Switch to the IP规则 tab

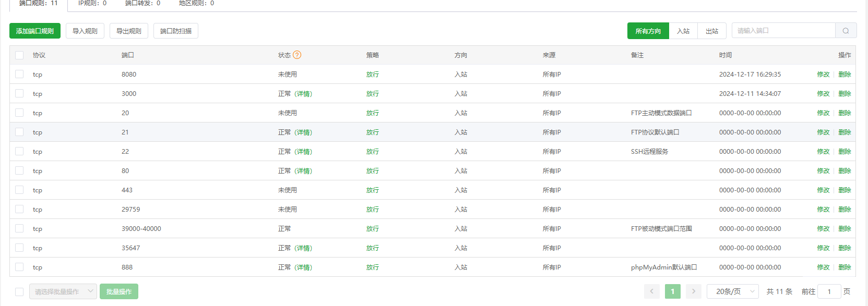(92, 4)
